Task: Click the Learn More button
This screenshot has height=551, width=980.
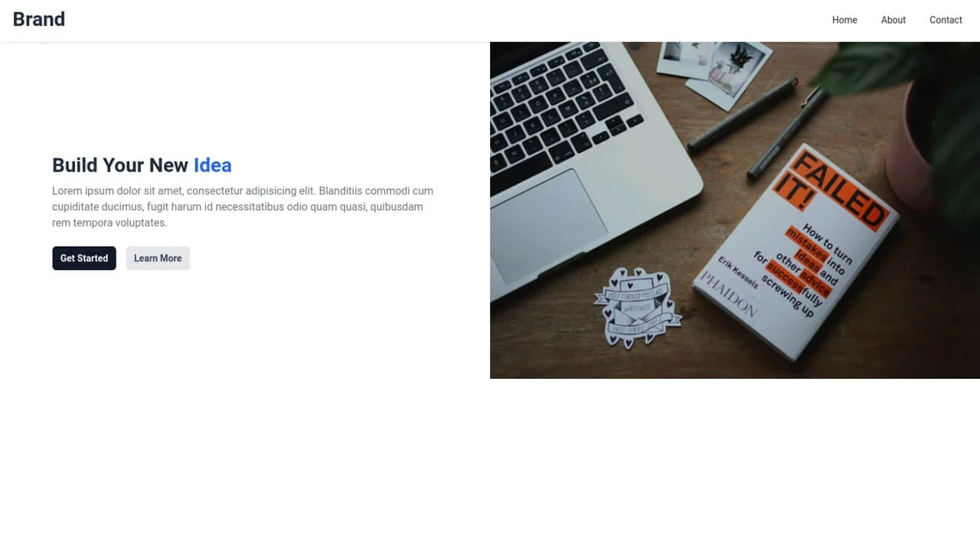Action: (x=158, y=258)
